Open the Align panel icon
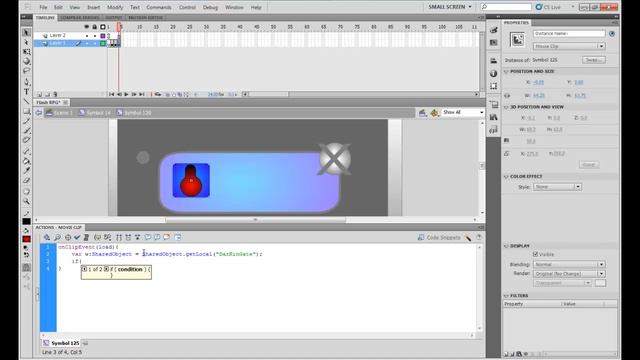This screenshot has width=640, height=360. pos(493,61)
